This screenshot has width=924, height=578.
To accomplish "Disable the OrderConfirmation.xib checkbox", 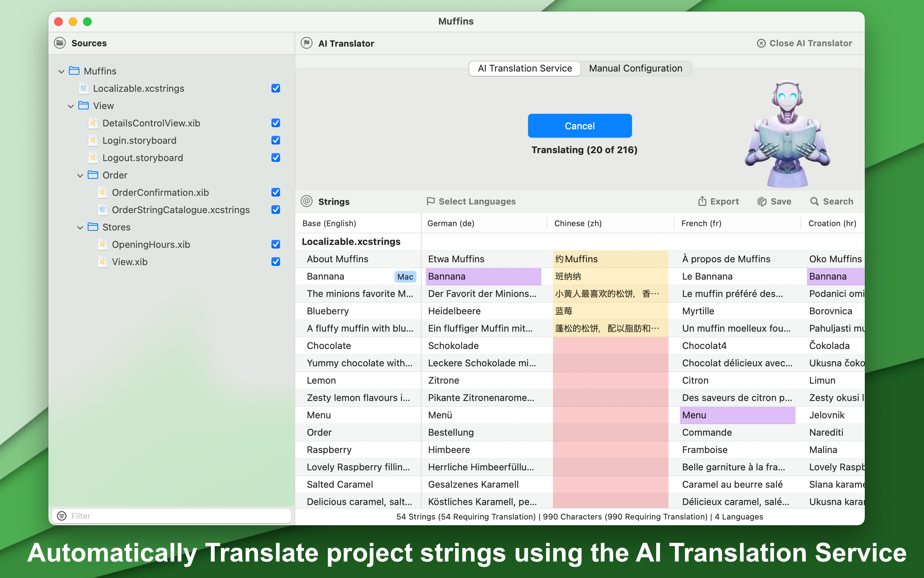I will (276, 192).
